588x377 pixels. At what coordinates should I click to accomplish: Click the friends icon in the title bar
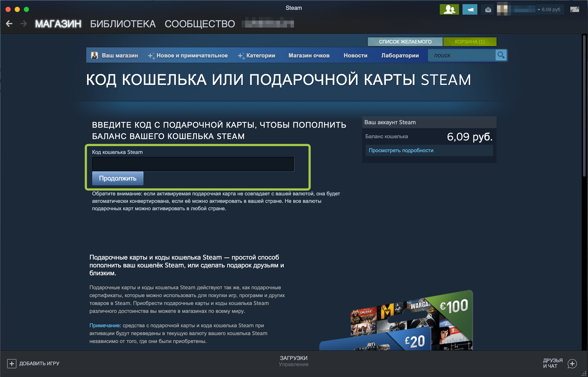449,10
